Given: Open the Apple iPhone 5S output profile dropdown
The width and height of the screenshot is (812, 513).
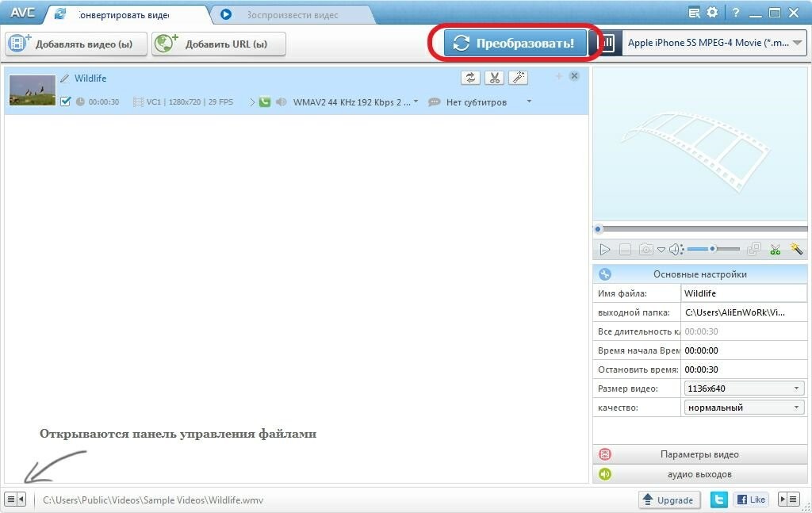Looking at the screenshot, I should pos(714,44).
